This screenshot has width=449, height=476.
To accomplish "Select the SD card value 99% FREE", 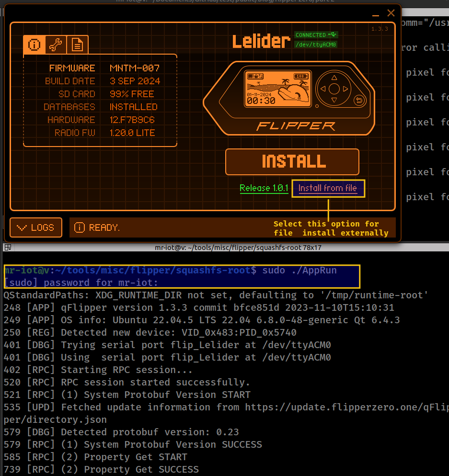I will point(132,94).
